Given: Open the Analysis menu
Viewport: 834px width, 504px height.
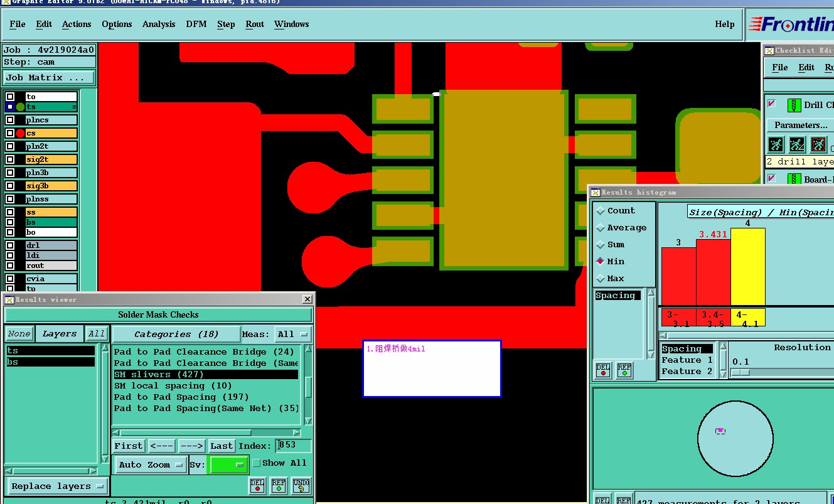Looking at the screenshot, I should coord(159,24).
